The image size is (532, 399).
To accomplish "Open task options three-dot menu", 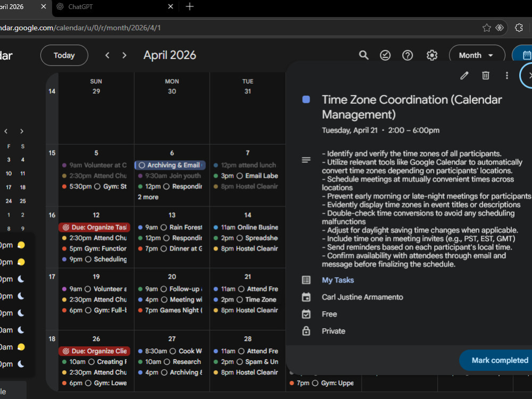I will point(507,76).
